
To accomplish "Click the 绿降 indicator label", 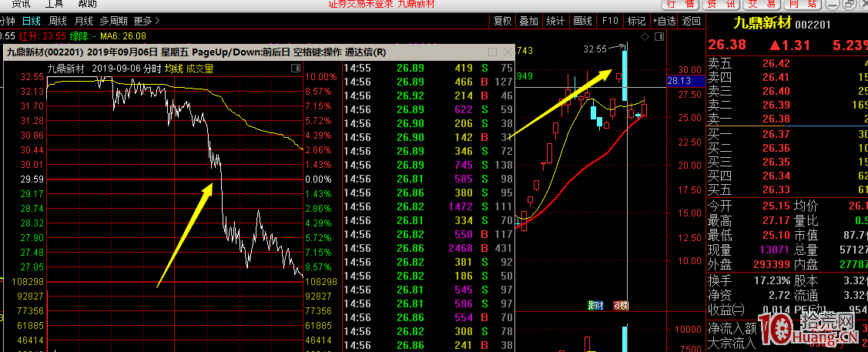I will tap(83, 36).
